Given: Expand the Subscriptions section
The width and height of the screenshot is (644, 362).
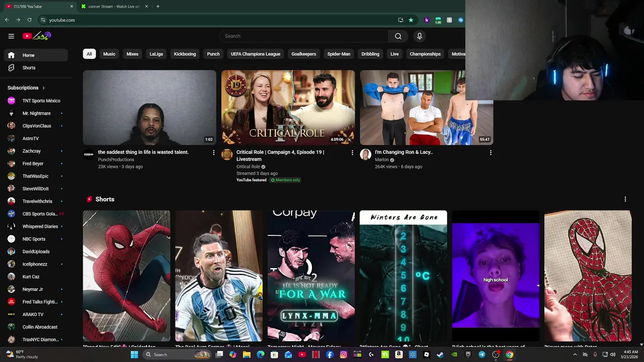Looking at the screenshot, I should click(x=26, y=88).
